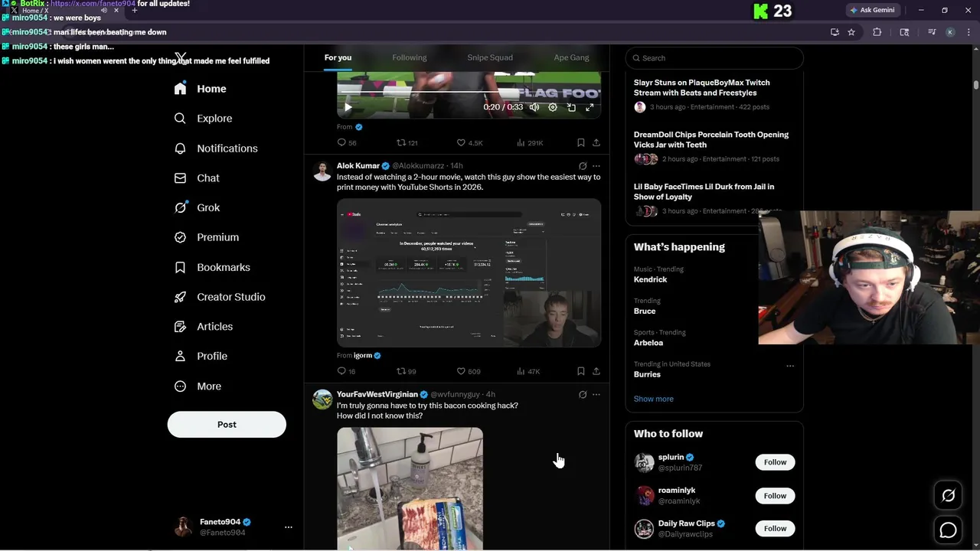The width and height of the screenshot is (980, 551).
Task: Open Creator Studio from the sidebar
Action: coord(220,297)
